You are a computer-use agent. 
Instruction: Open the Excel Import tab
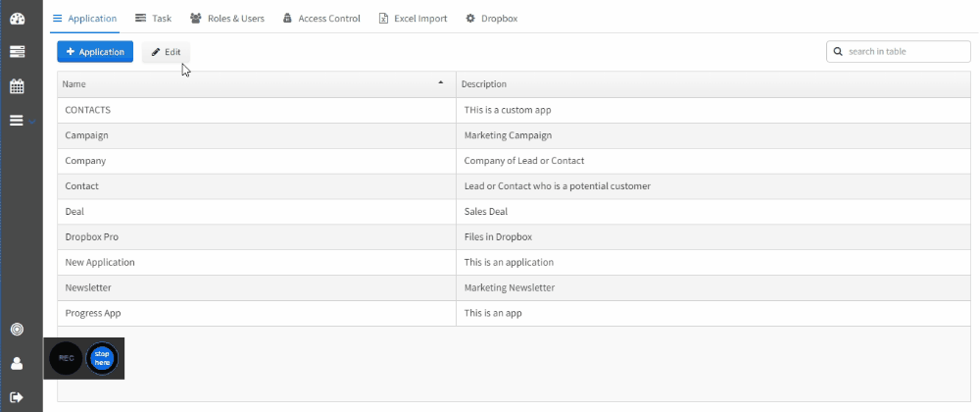[x=414, y=18]
